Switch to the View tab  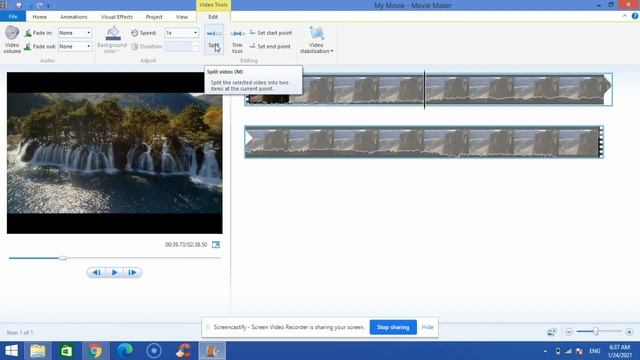[x=182, y=17]
